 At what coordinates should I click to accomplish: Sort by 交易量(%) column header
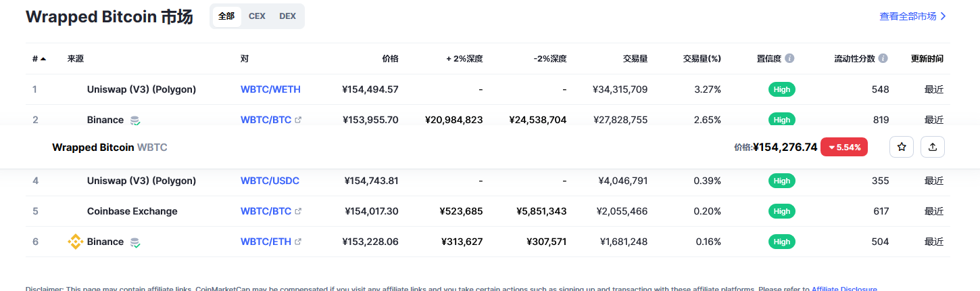click(702, 59)
